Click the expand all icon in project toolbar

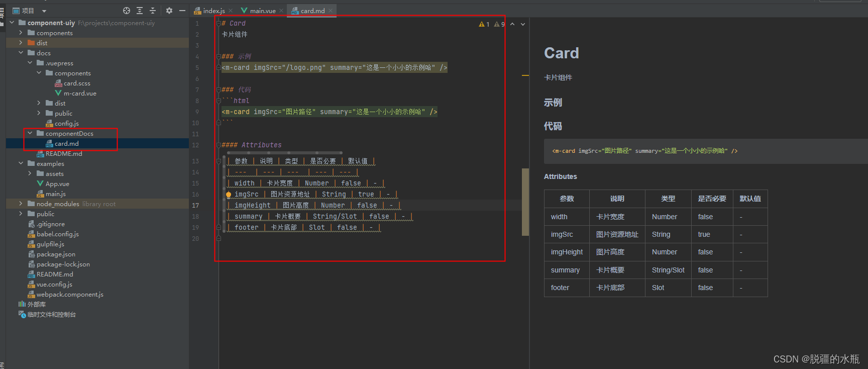(140, 11)
